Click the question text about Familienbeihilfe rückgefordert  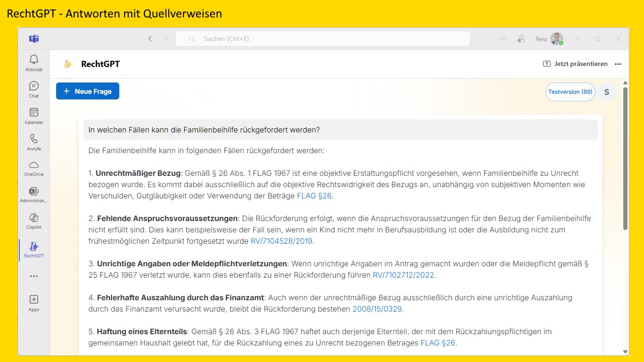point(205,130)
